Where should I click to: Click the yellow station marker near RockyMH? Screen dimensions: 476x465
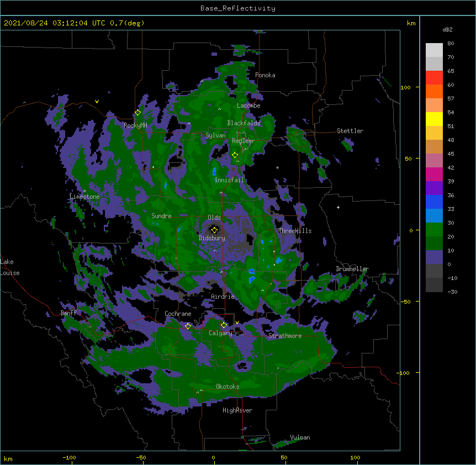[138, 113]
